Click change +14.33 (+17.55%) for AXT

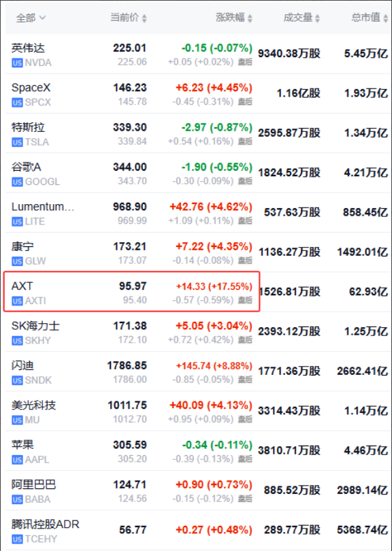pyautogui.click(x=214, y=286)
